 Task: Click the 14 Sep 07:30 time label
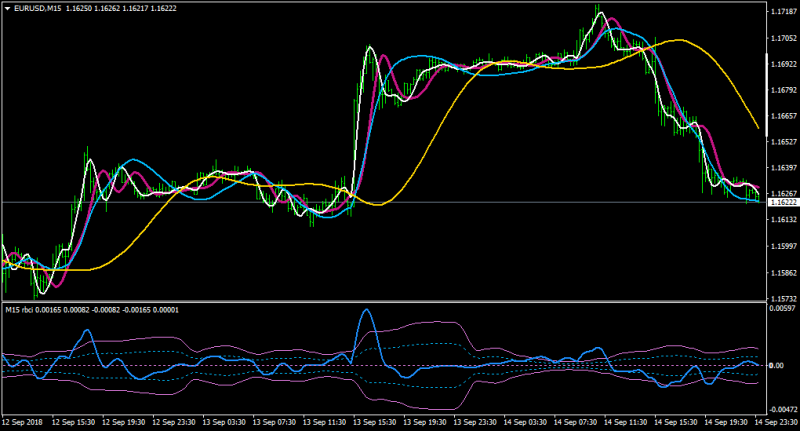576,422
